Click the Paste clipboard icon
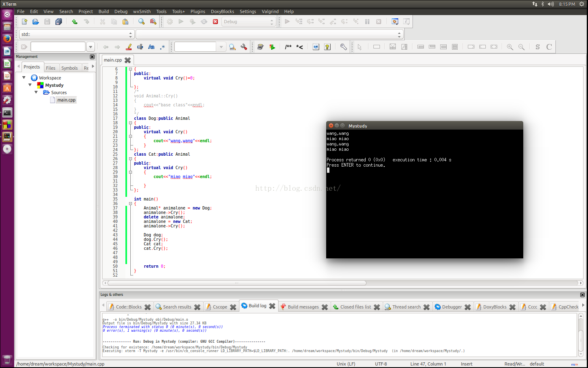Viewport: 588px width, 368px height. tap(125, 22)
